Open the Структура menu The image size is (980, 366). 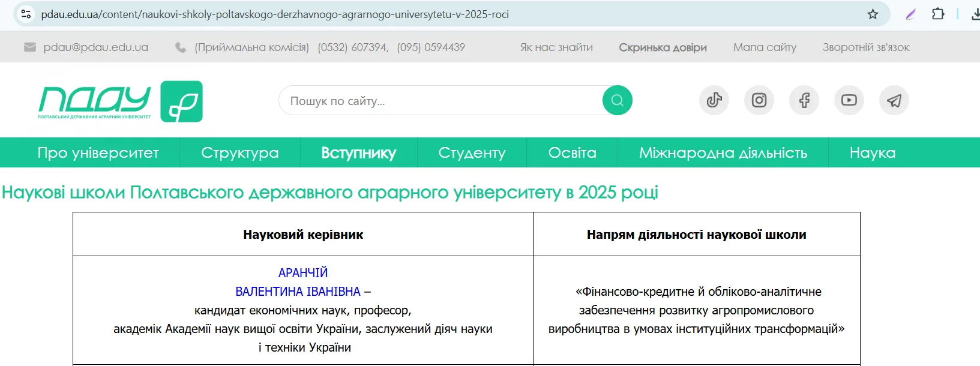[x=239, y=153]
